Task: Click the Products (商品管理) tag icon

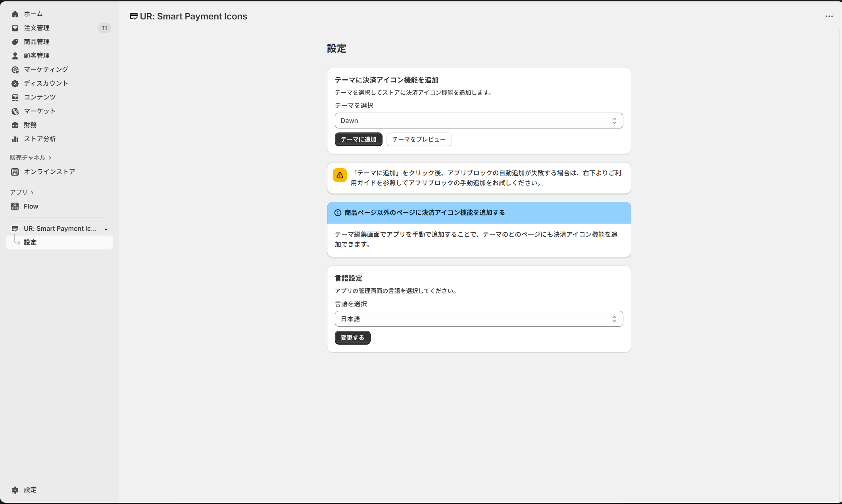Action: click(x=15, y=42)
